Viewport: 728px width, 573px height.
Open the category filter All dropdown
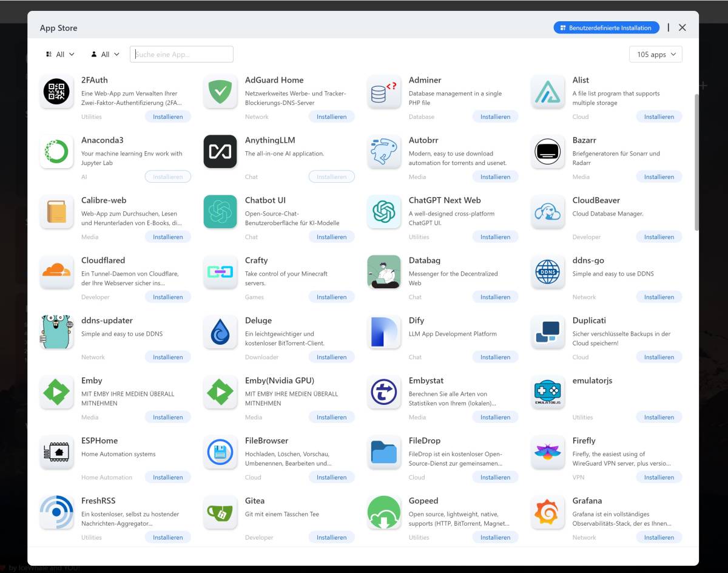pyautogui.click(x=60, y=54)
